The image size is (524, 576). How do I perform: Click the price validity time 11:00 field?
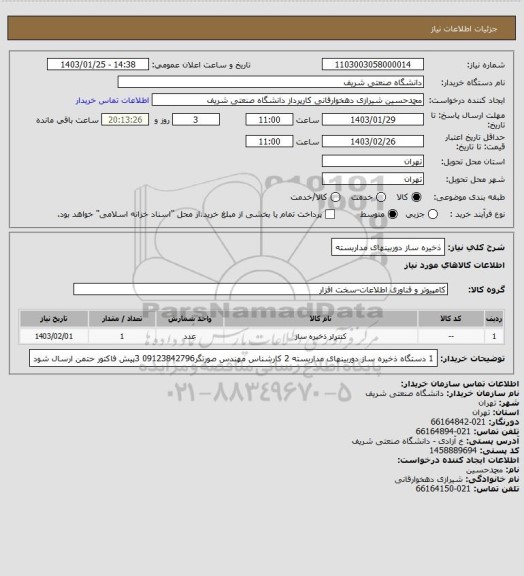click(x=269, y=141)
